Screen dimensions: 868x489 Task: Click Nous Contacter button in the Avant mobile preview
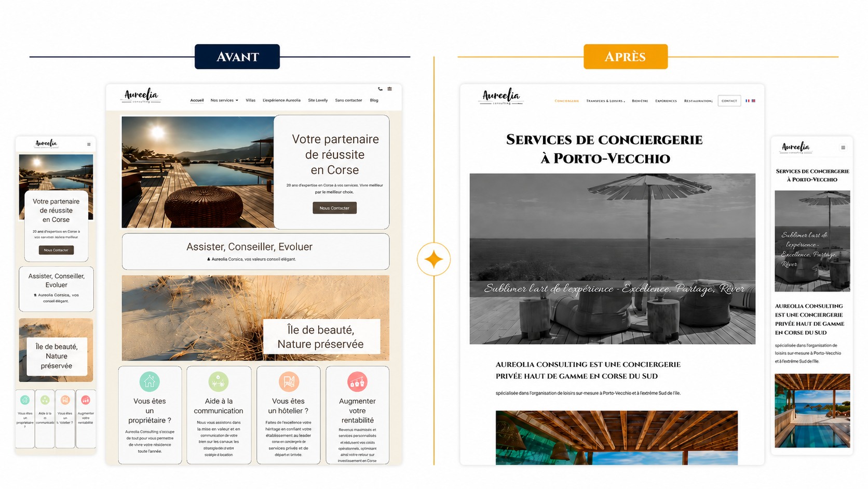pyautogui.click(x=56, y=250)
